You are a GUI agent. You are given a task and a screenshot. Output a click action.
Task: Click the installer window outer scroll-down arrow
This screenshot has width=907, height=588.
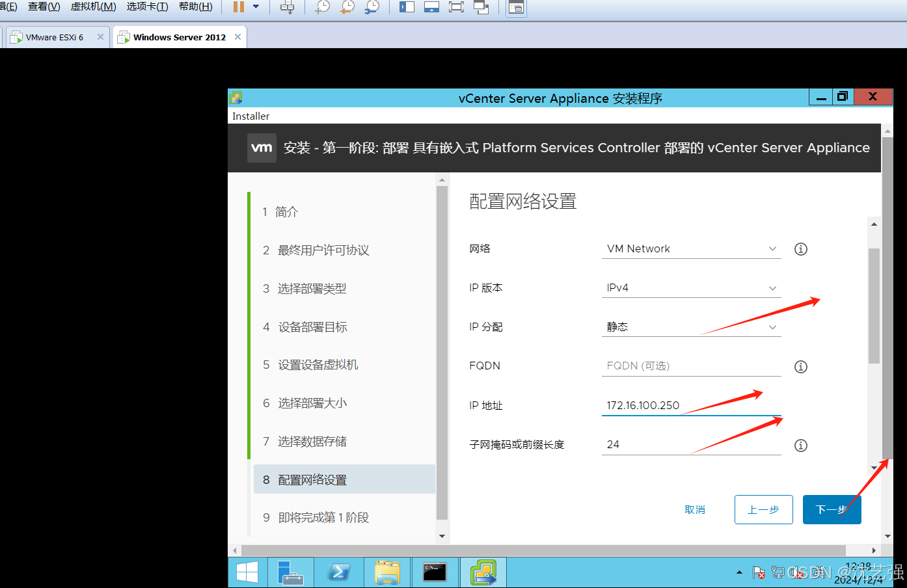(887, 536)
